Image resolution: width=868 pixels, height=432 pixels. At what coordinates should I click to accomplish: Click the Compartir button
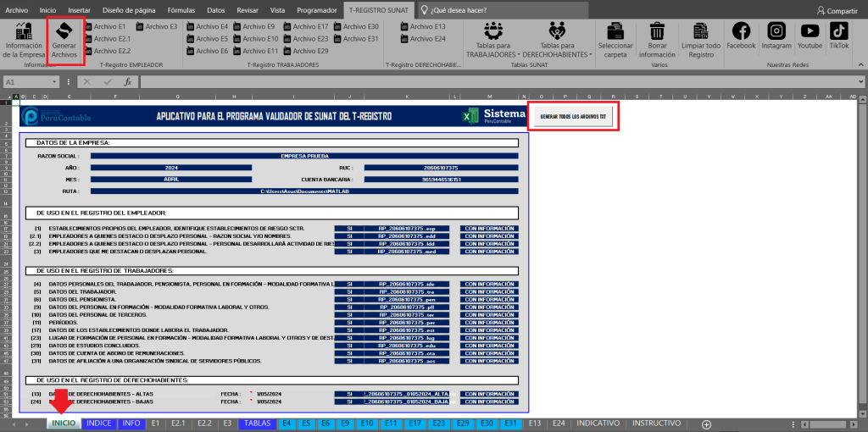coord(837,10)
